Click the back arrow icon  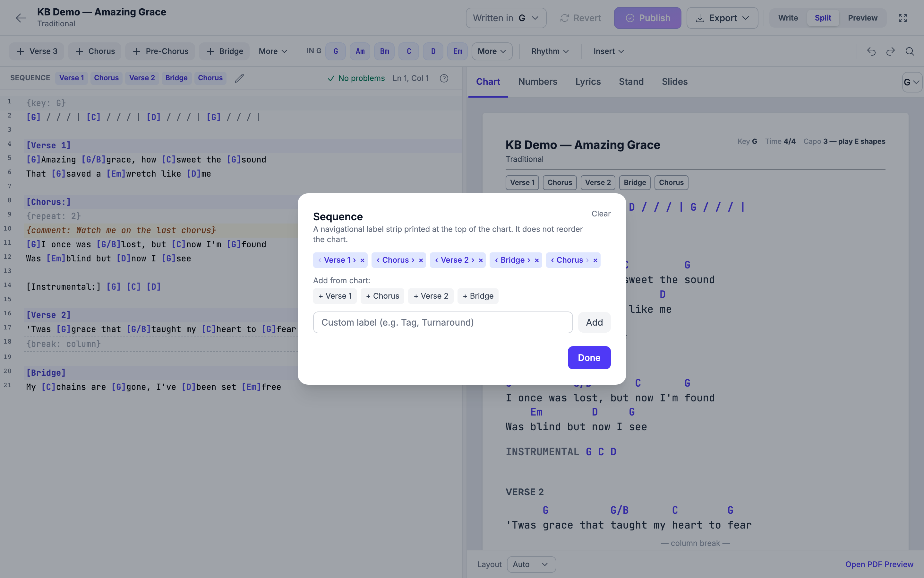pos(21,18)
